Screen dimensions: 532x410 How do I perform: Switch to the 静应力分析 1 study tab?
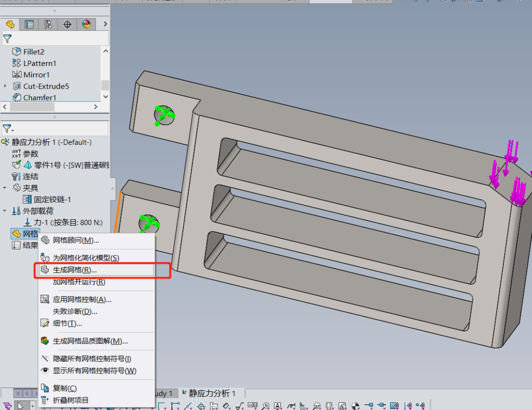pos(212,393)
